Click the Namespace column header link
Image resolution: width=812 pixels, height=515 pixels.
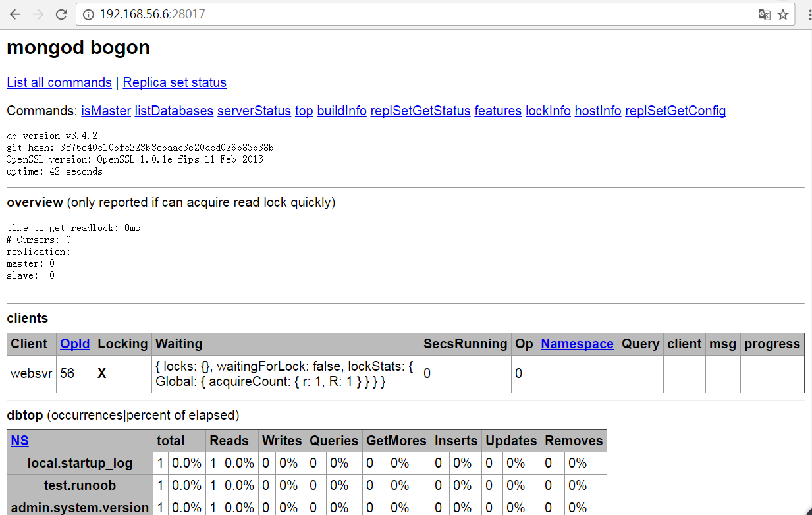(x=577, y=344)
